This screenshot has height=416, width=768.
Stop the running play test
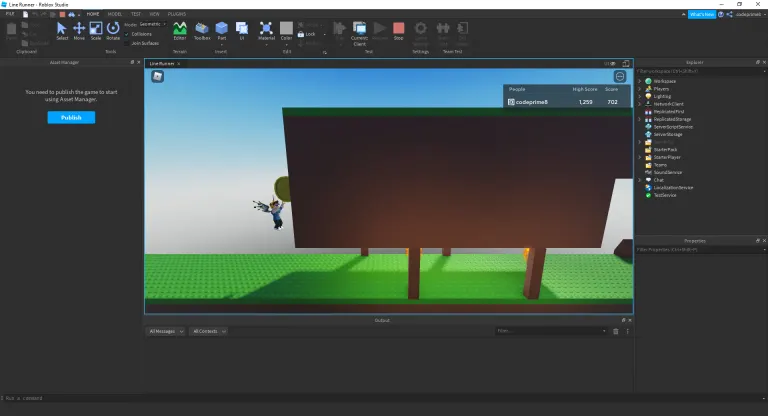tap(399, 30)
